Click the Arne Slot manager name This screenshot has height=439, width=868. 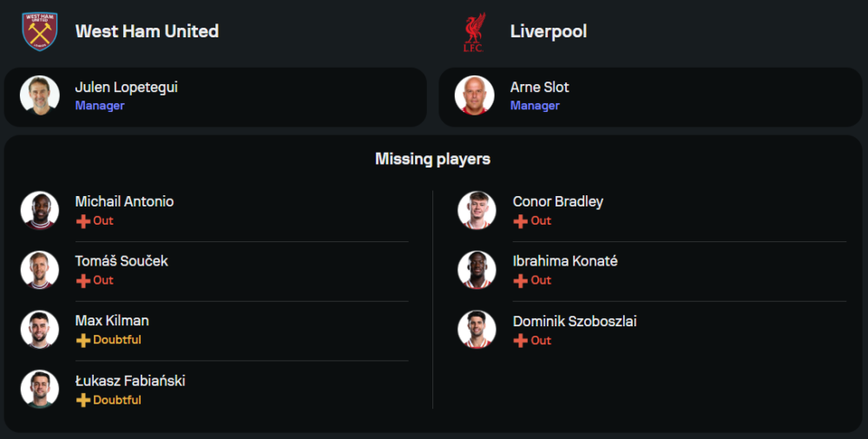click(540, 87)
